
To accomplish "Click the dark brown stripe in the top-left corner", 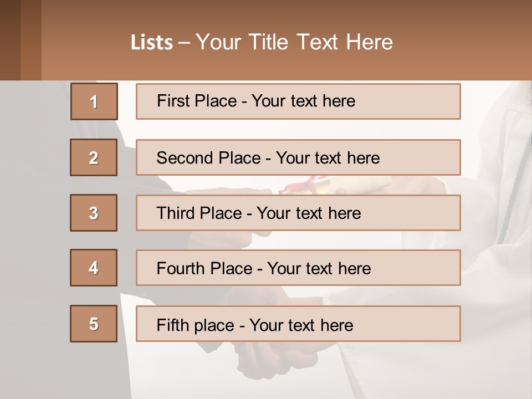I will [10, 40].
